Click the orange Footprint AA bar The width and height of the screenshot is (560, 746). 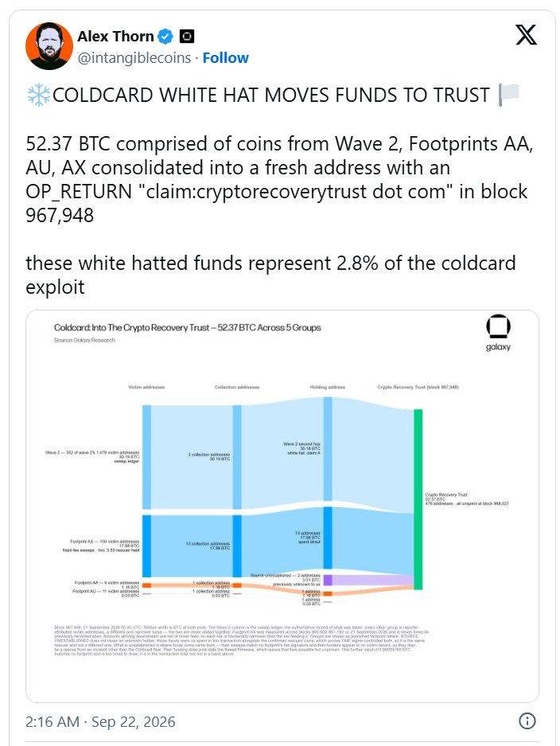click(147, 585)
